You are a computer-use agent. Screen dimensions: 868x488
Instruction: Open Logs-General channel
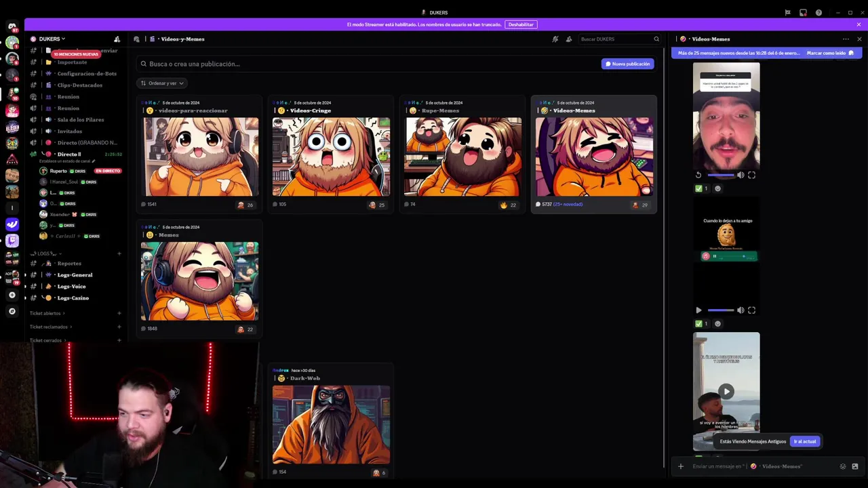point(76,274)
